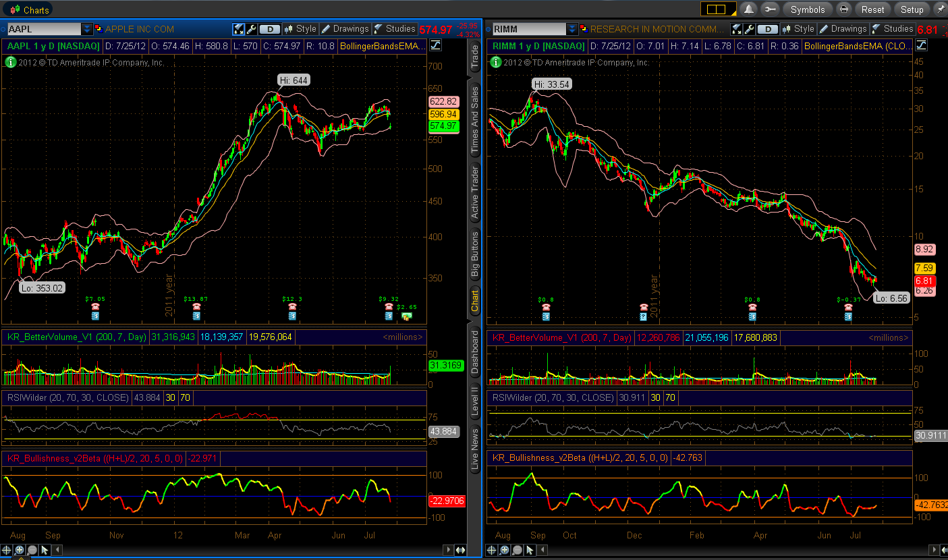Click the AAPL $2.65 dividend icon
The width and height of the screenshot is (948, 560).
pos(406,316)
